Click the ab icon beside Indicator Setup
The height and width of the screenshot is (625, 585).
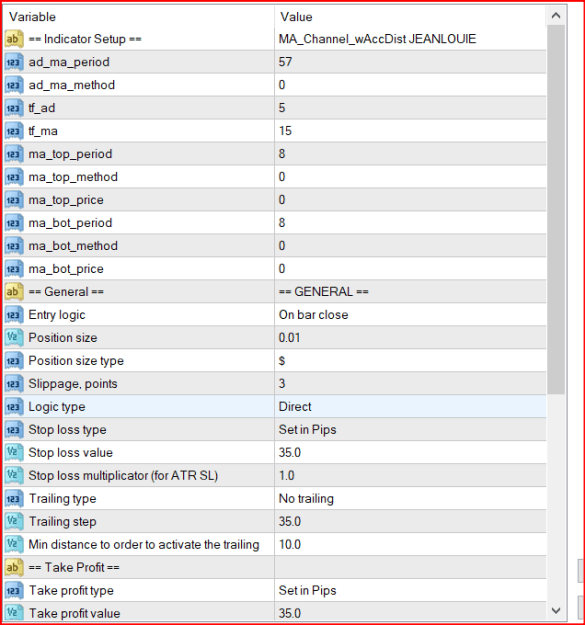pyautogui.click(x=13, y=39)
